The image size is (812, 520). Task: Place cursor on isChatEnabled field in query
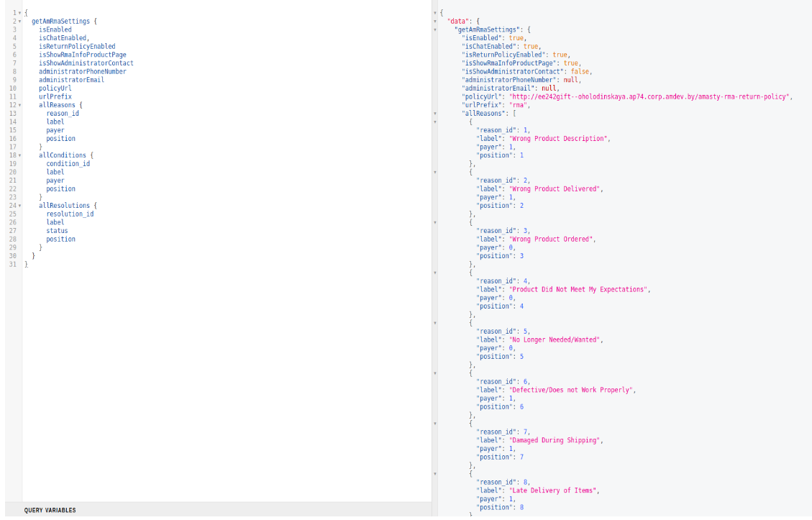click(63, 38)
